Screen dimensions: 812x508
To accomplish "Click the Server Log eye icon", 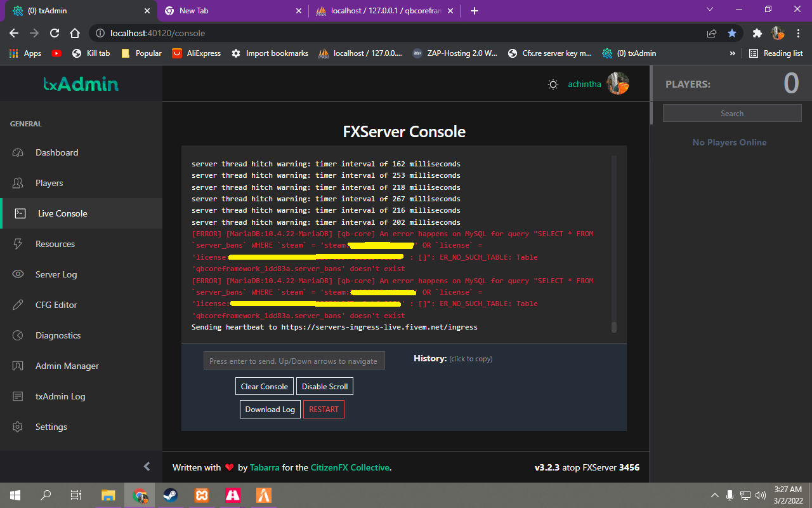I will (x=18, y=274).
